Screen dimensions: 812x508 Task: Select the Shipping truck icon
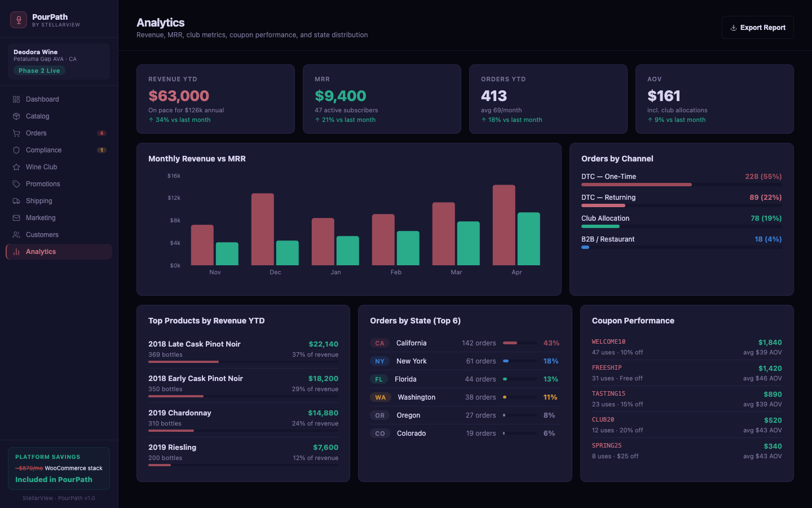(16, 200)
